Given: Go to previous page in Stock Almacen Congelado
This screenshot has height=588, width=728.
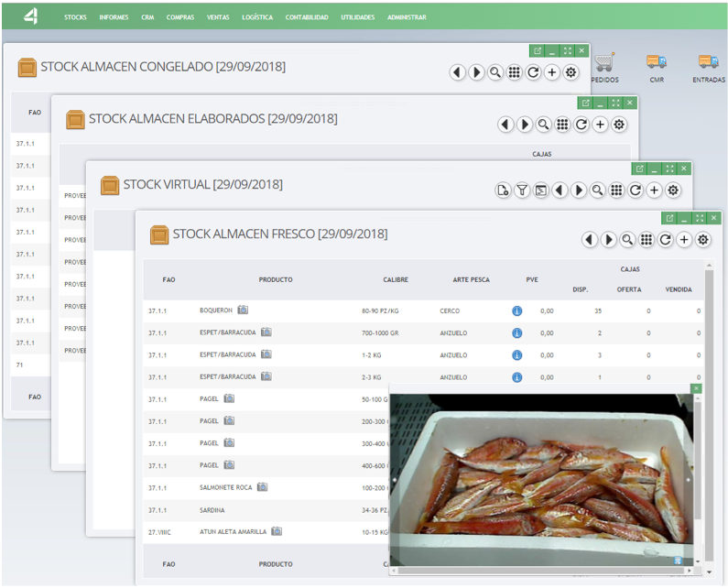Looking at the screenshot, I should tap(457, 72).
